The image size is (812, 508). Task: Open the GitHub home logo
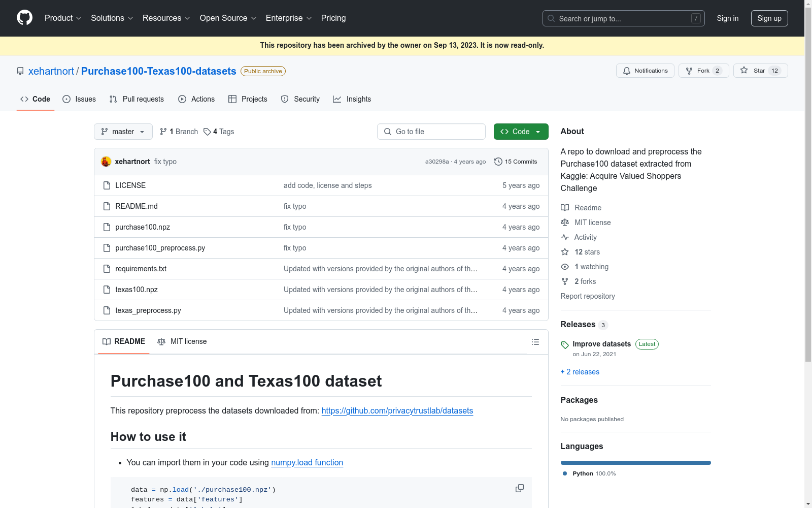[24, 18]
